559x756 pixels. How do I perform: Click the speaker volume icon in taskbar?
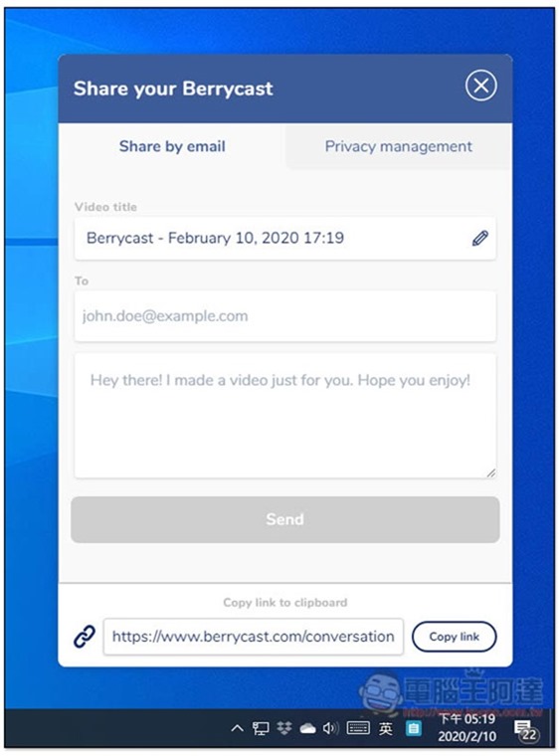click(331, 728)
